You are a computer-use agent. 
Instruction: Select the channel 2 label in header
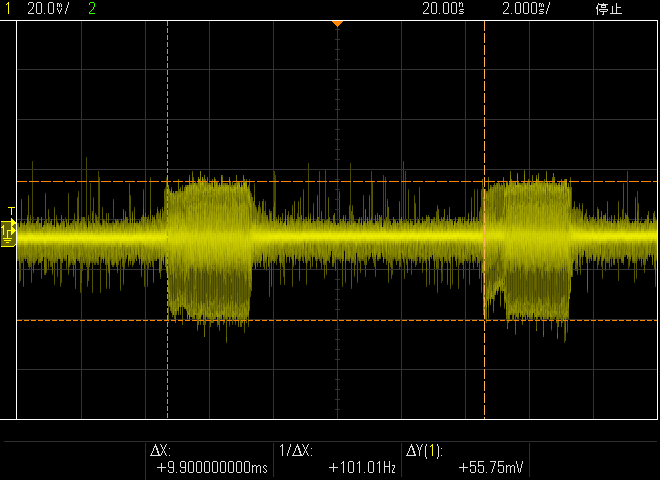point(92,8)
